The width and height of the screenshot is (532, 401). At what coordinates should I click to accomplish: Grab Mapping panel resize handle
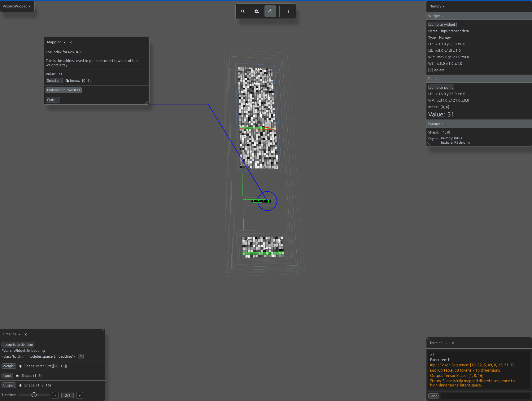pyautogui.click(x=147, y=102)
